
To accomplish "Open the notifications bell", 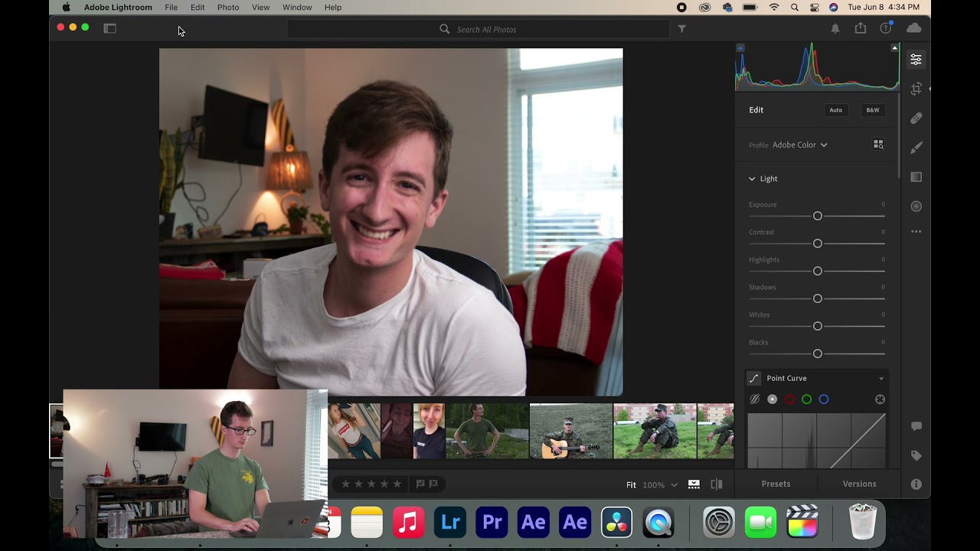I will (835, 28).
